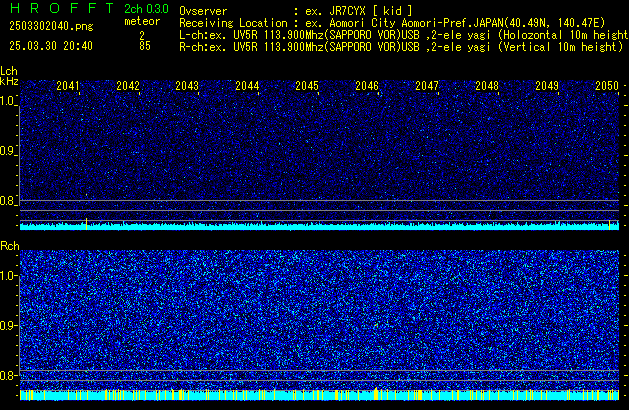The height and width of the screenshot is (410, 629).
Task: Click the Rch 0.9 kHz axis label
Action: [x=7, y=325]
